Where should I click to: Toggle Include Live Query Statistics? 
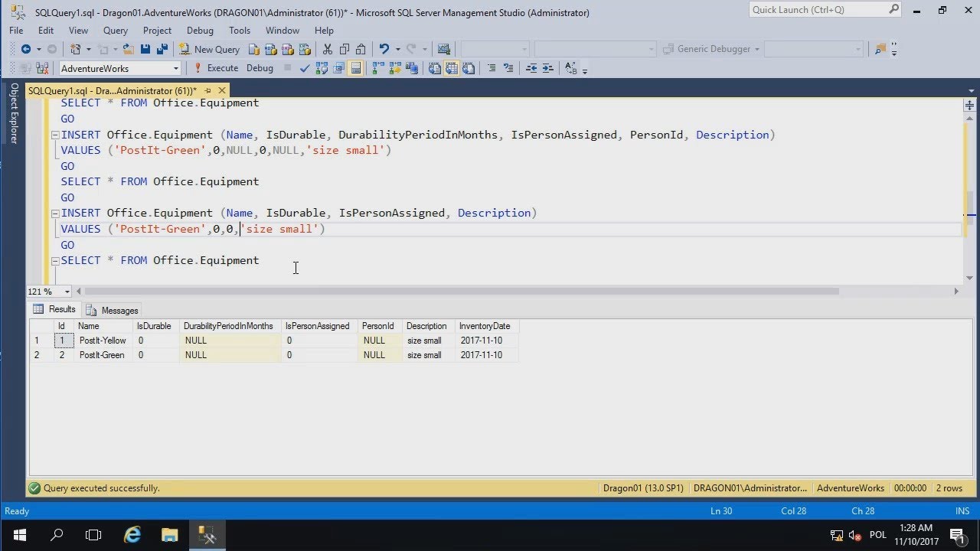tap(394, 68)
